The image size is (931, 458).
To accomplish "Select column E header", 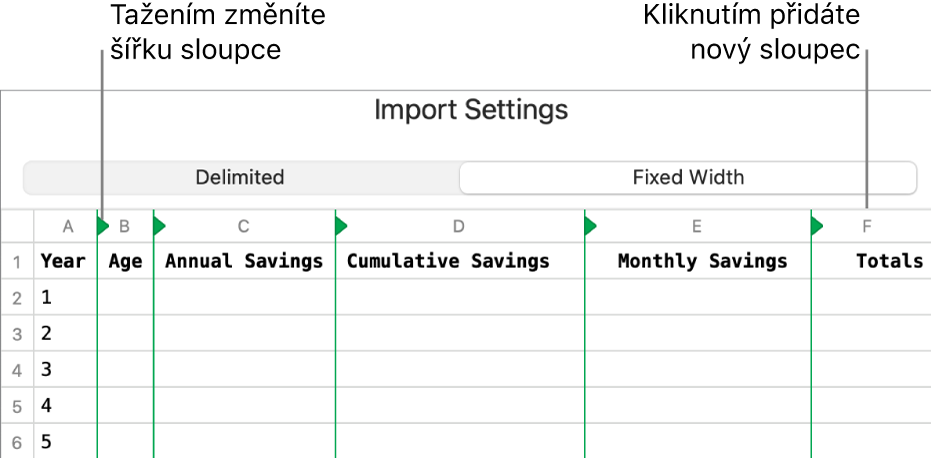I will [696, 226].
